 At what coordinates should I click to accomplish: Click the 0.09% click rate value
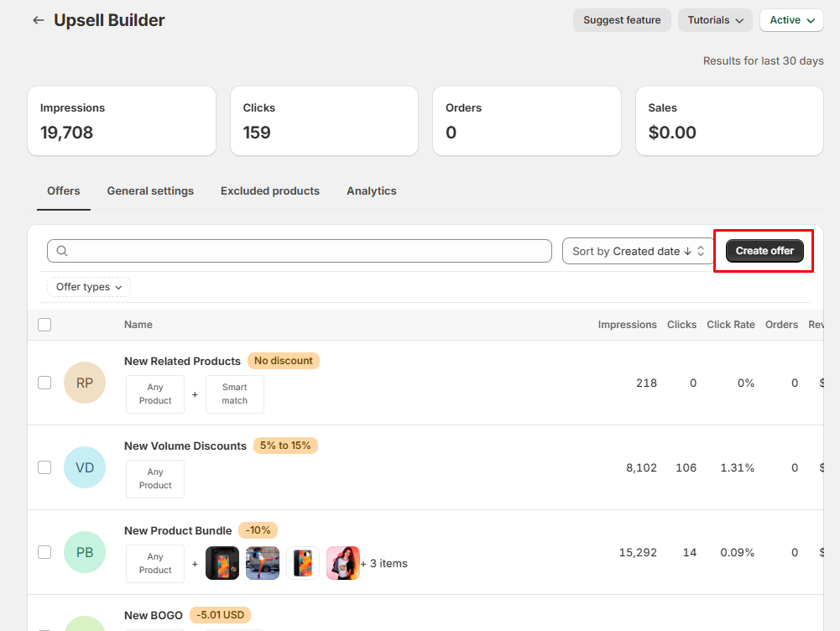[737, 552]
